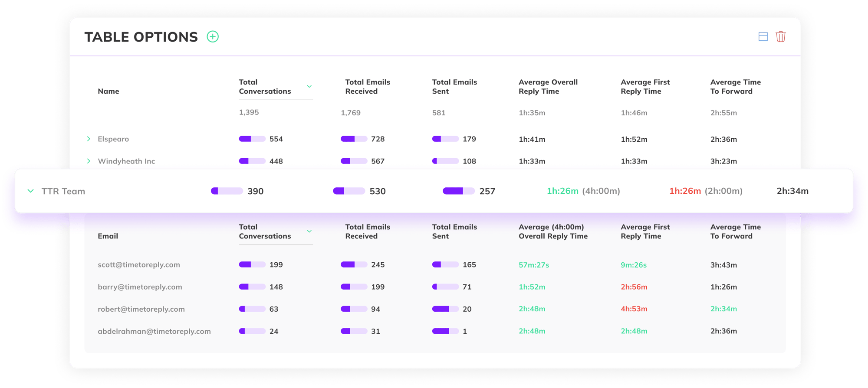Click the Elspearo 554 conversations bar
This screenshot has width=868, height=388.
252,139
